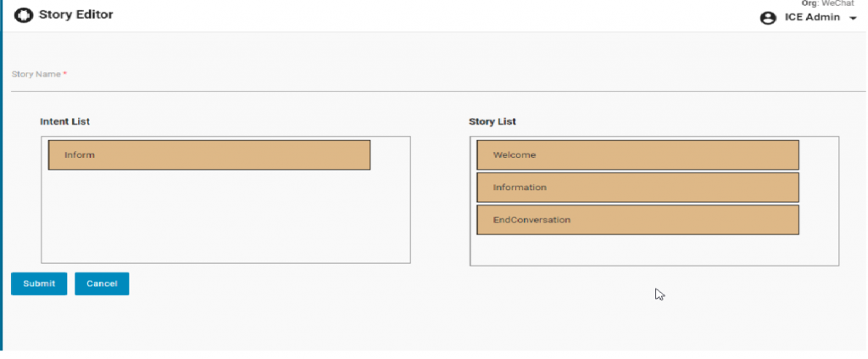Click the Story Editor title text
868x359 pixels.
[x=75, y=15]
